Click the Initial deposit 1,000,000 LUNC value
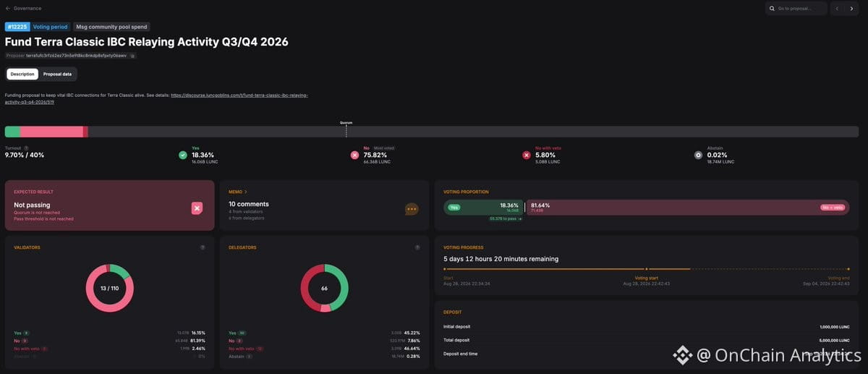The height and width of the screenshot is (374, 868). [x=835, y=327]
